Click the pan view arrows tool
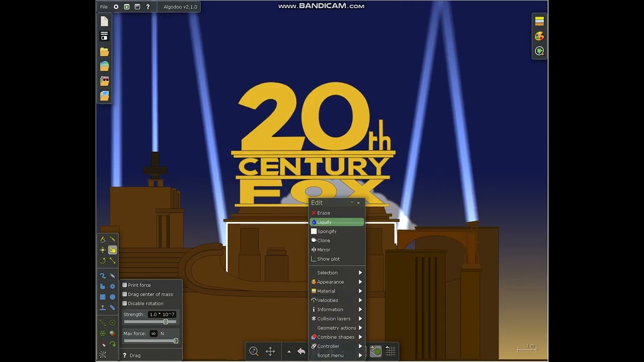This screenshot has width=644, height=362. pyautogui.click(x=270, y=351)
